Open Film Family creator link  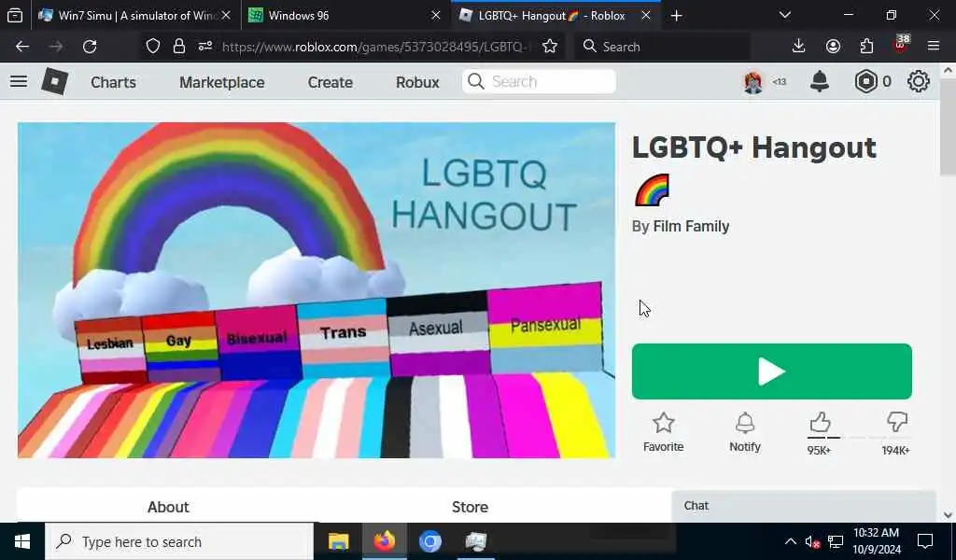tap(691, 226)
